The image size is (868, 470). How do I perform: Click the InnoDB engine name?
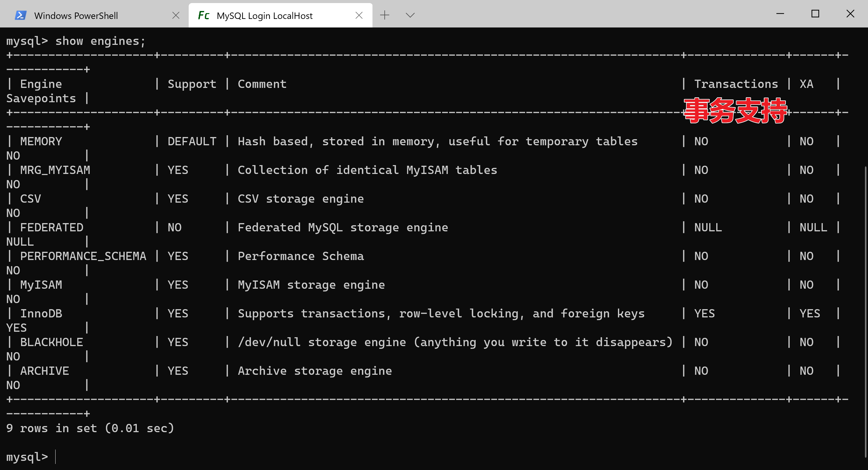tap(41, 314)
